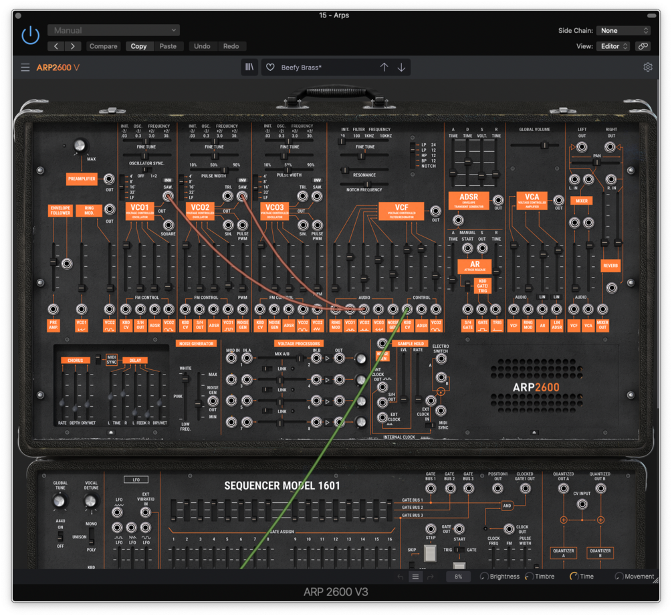Toggle the sequencer SKIP switch
The width and height of the screenshot is (672, 616).
click(412, 564)
